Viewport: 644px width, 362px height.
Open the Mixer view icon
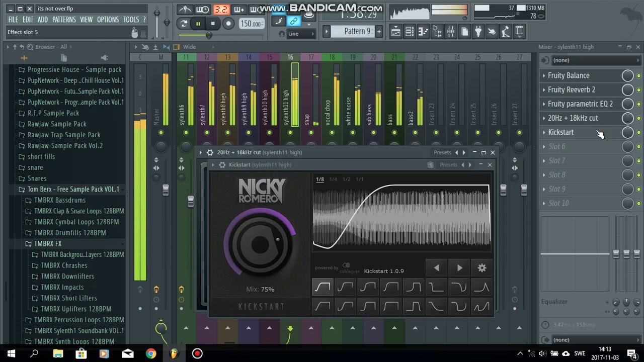pos(451,32)
